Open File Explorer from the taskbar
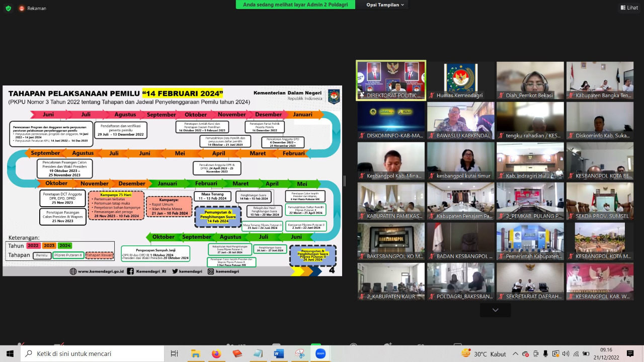 pyautogui.click(x=196, y=354)
